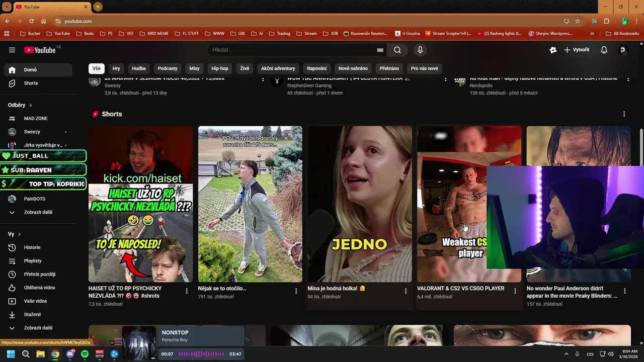Expand Zobrazit další below Stažené
The image size is (644, 362).
click(x=38, y=328)
